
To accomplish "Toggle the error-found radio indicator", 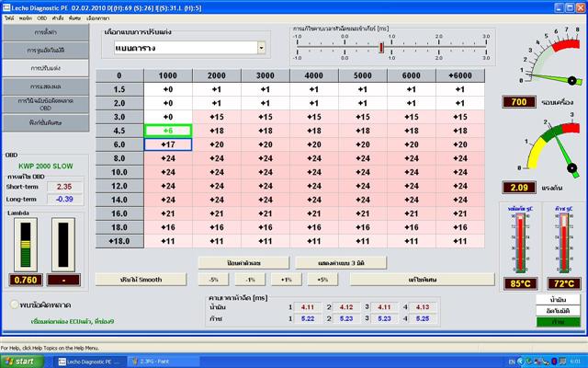I will (x=15, y=305).
